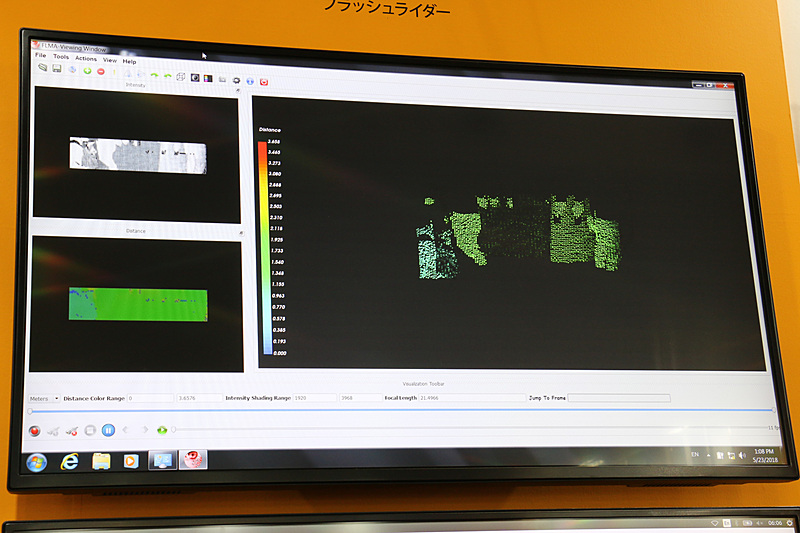800x533 pixels.
Task: Switch to the FLMA app taskbar button
Action: click(x=193, y=460)
